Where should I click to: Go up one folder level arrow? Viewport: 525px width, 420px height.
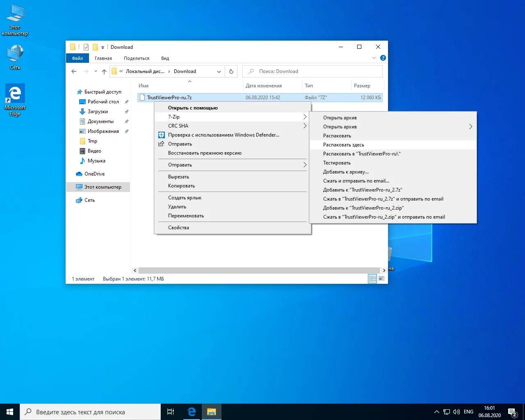pyautogui.click(x=104, y=71)
